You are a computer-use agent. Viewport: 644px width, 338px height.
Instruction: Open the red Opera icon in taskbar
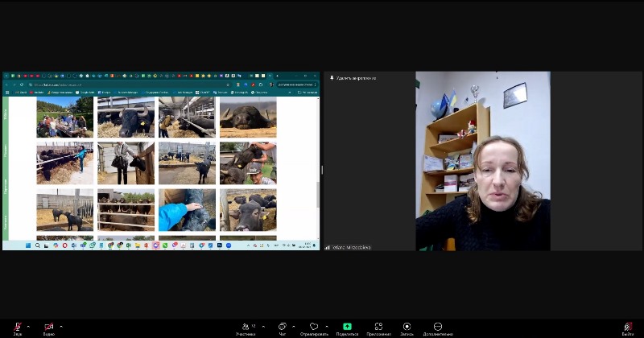pyautogui.click(x=65, y=245)
